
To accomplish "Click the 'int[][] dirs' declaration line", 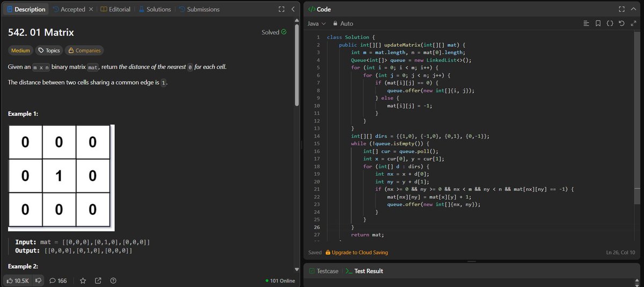I will click(421, 136).
